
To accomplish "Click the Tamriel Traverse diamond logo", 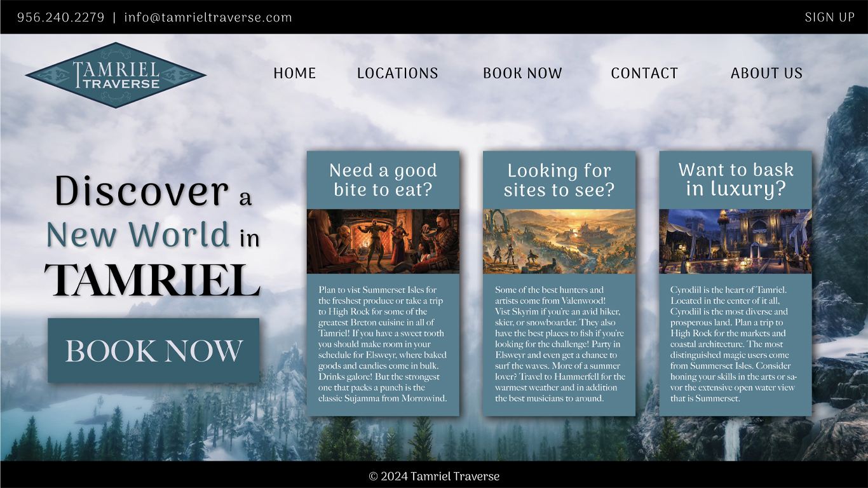I will pos(116,75).
